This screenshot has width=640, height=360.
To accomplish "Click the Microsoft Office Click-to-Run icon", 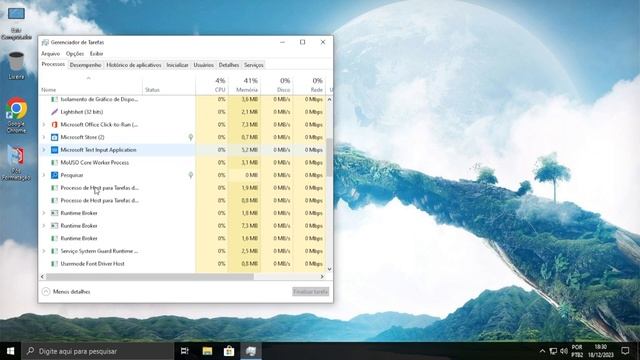I will point(54,124).
